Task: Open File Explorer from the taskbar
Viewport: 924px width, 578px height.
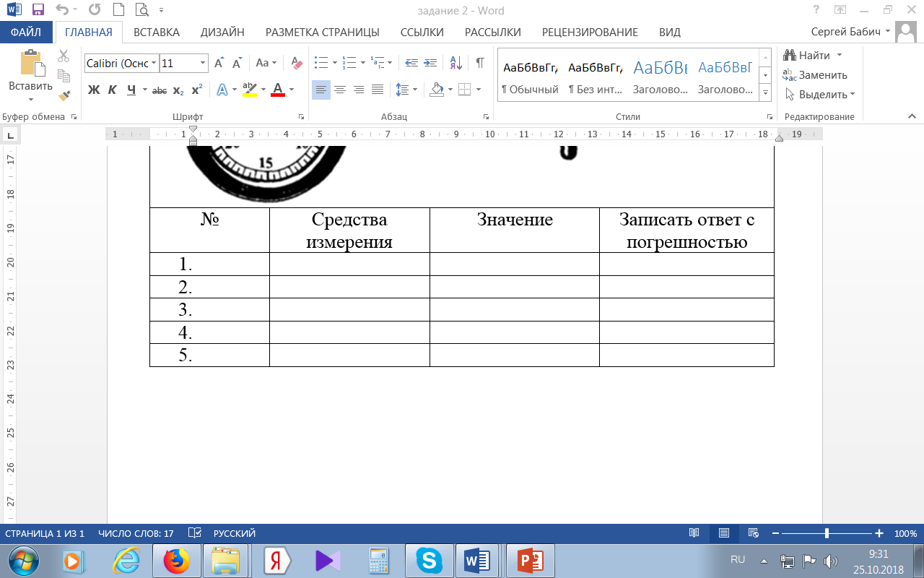Action: [225, 561]
